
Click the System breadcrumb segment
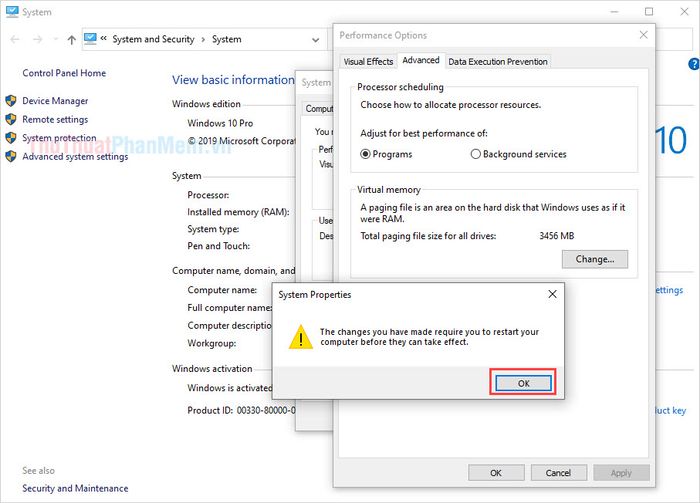pyautogui.click(x=226, y=39)
